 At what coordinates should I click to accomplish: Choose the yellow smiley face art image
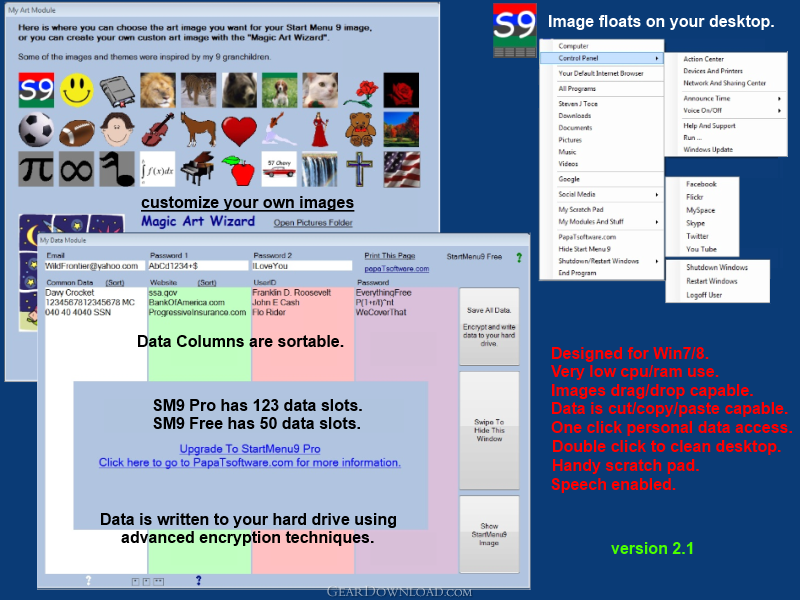click(77, 90)
